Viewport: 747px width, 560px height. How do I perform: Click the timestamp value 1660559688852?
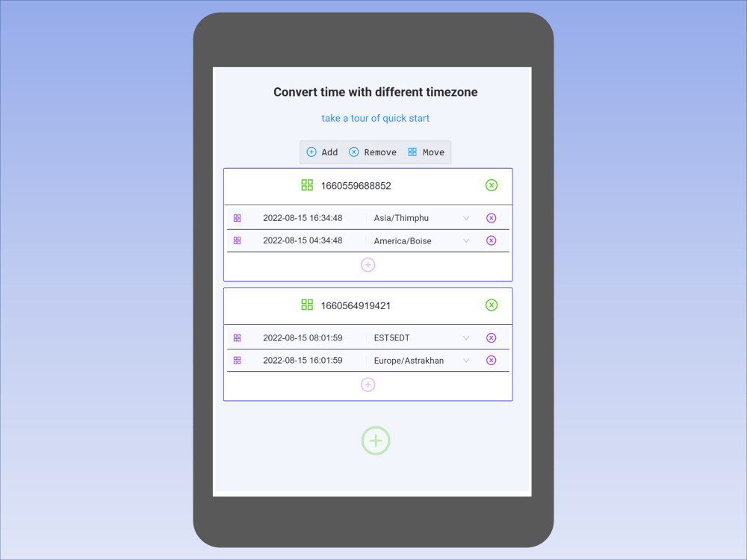coord(356,186)
